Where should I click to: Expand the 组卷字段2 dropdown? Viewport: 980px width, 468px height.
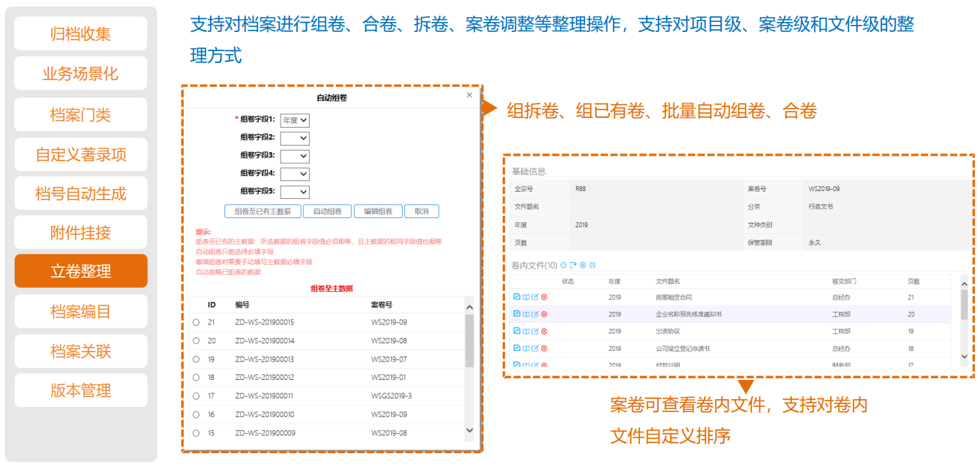(295, 138)
